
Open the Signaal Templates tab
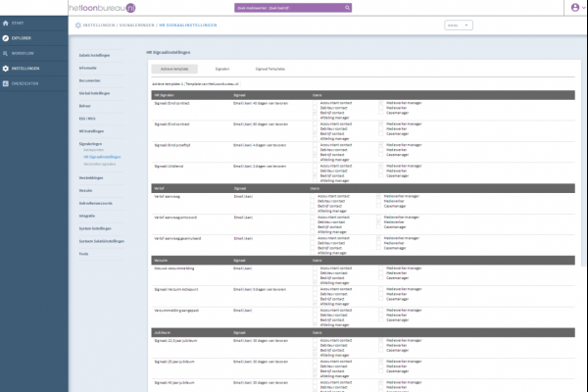tap(269, 70)
